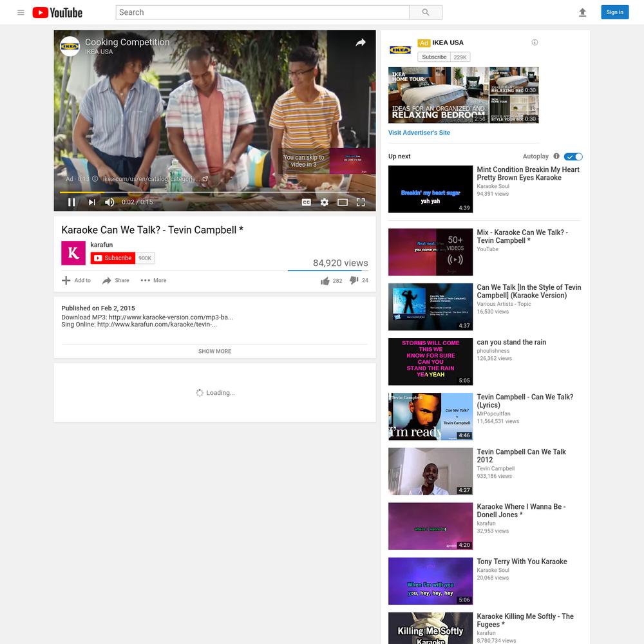
Task: Open 'can you stand the rain' thumbnail
Action: [x=430, y=361]
